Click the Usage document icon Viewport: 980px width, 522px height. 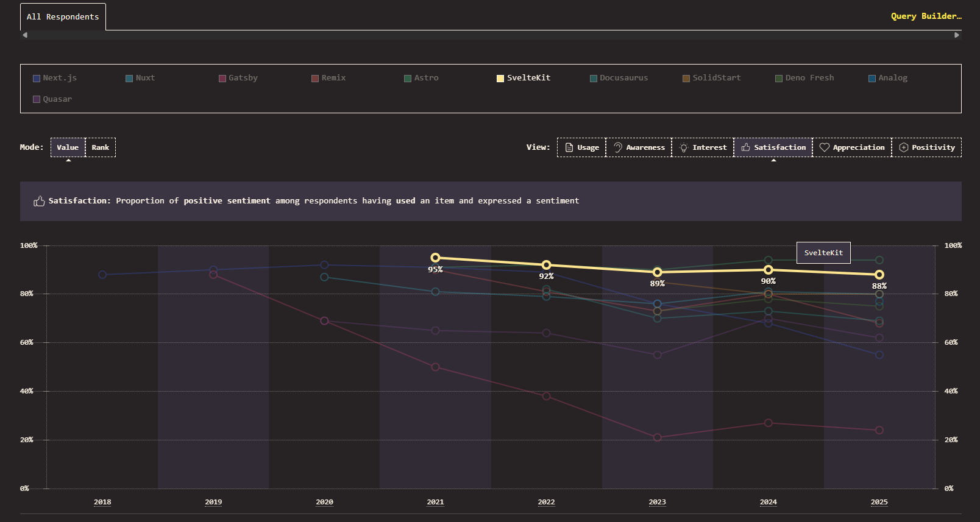[x=569, y=147]
